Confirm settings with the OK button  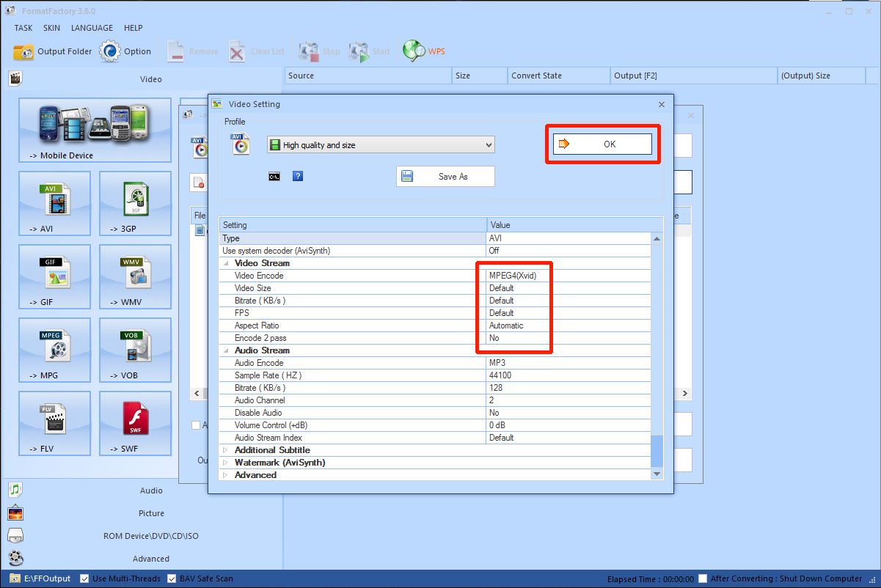(602, 144)
